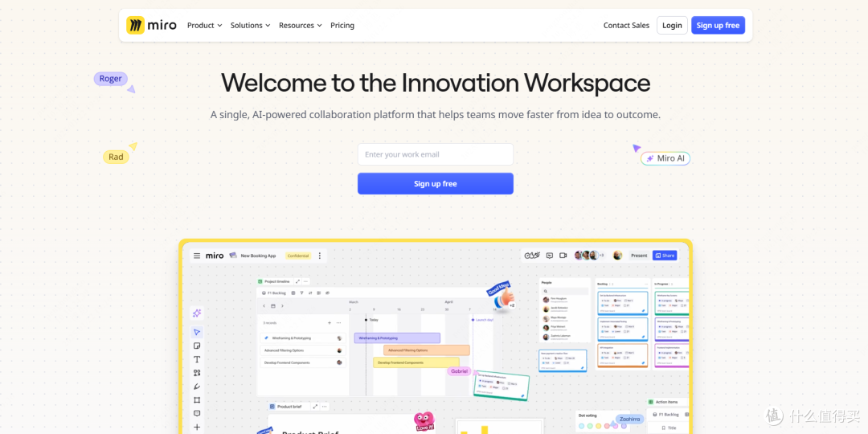The image size is (868, 434).
Task: Open the Miro AI sparkle tool
Action: tap(197, 313)
